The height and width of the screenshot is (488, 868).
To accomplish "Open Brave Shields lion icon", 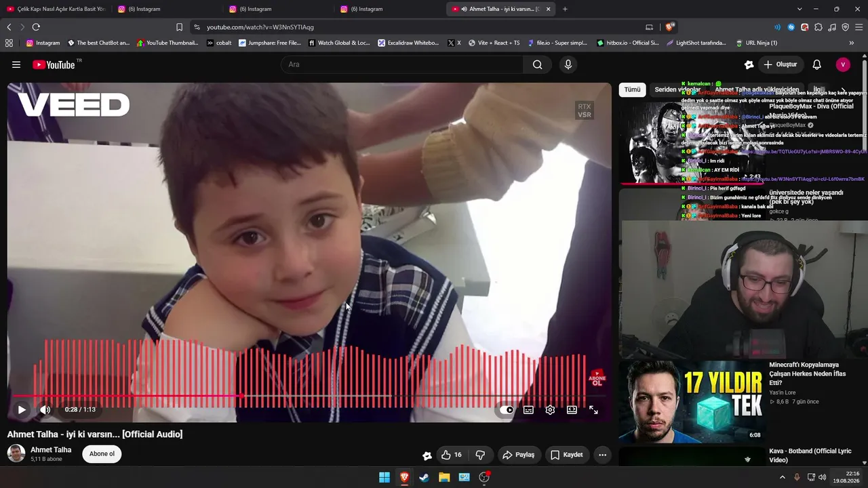I will click(x=669, y=27).
